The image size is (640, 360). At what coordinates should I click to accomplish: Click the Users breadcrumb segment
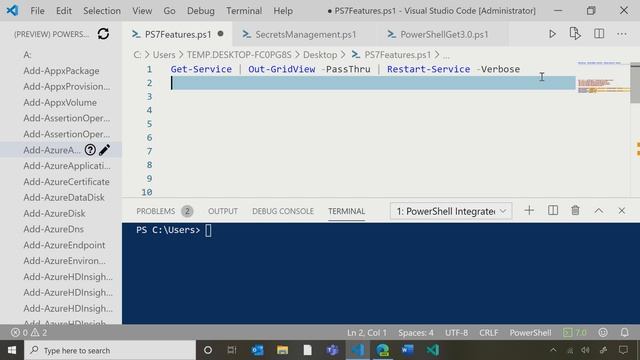click(x=164, y=55)
